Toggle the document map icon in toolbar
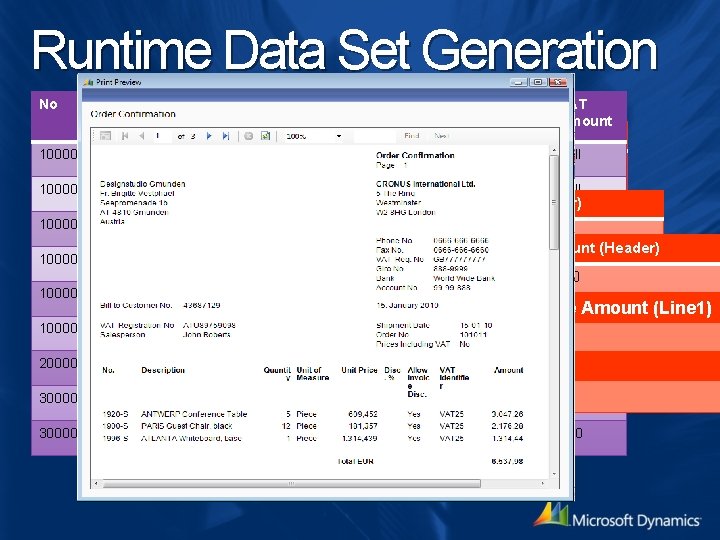Image resolution: width=720 pixels, height=540 pixels. 106,136
